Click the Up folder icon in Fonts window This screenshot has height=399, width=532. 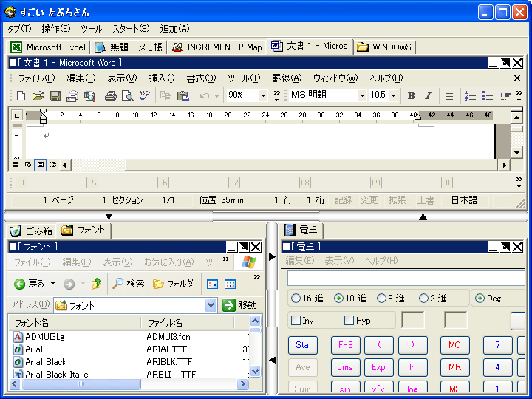[x=96, y=284]
